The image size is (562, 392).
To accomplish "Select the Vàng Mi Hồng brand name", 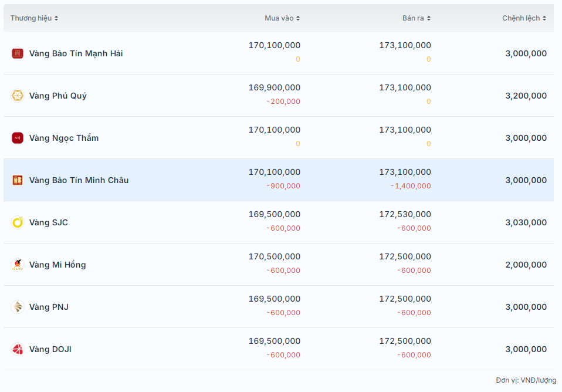I will pyautogui.click(x=57, y=265).
